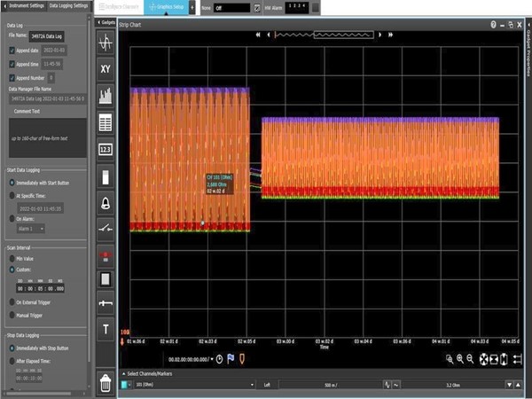
Task: Add the data table gadget
Action: (x=106, y=122)
